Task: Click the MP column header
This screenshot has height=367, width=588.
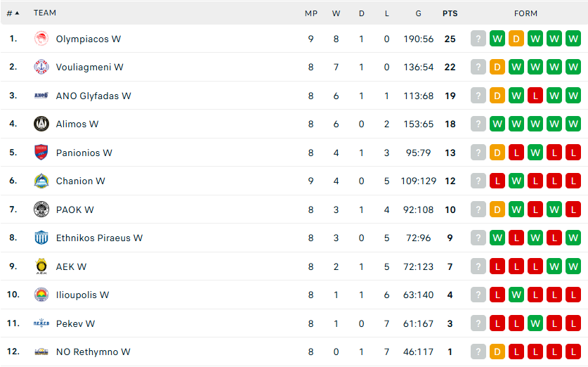Action: [x=311, y=13]
